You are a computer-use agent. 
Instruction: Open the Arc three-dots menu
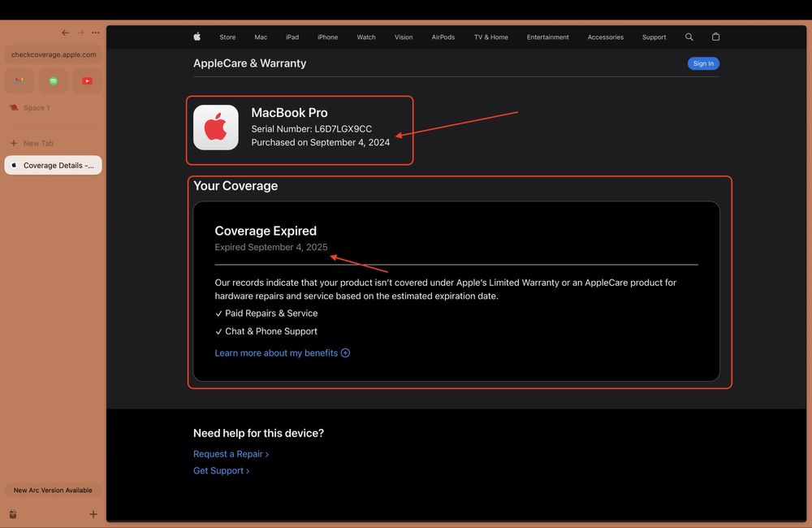pos(95,32)
